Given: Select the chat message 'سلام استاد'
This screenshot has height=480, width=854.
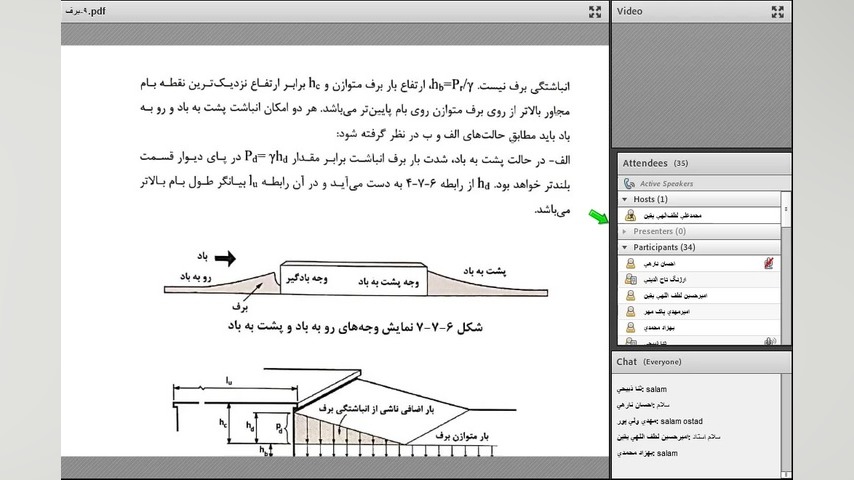Looking at the screenshot, I should click(x=668, y=437).
